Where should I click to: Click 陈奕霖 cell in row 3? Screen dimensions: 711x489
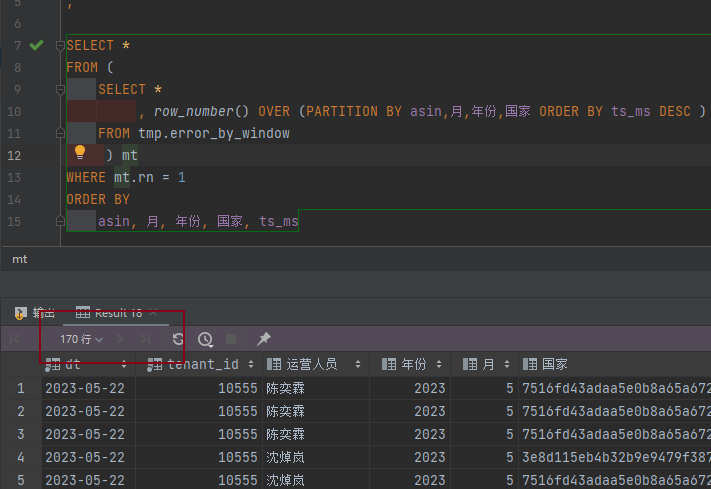(x=316, y=435)
